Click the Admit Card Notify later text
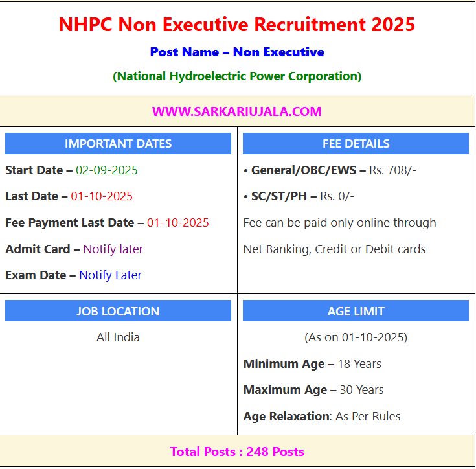 113,249
